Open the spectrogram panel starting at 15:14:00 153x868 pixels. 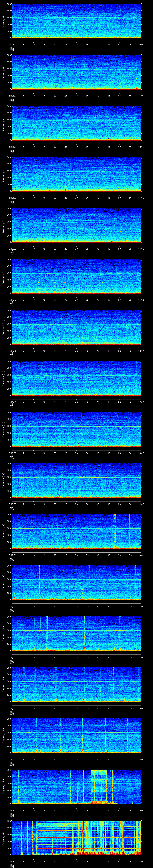coord(76,276)
